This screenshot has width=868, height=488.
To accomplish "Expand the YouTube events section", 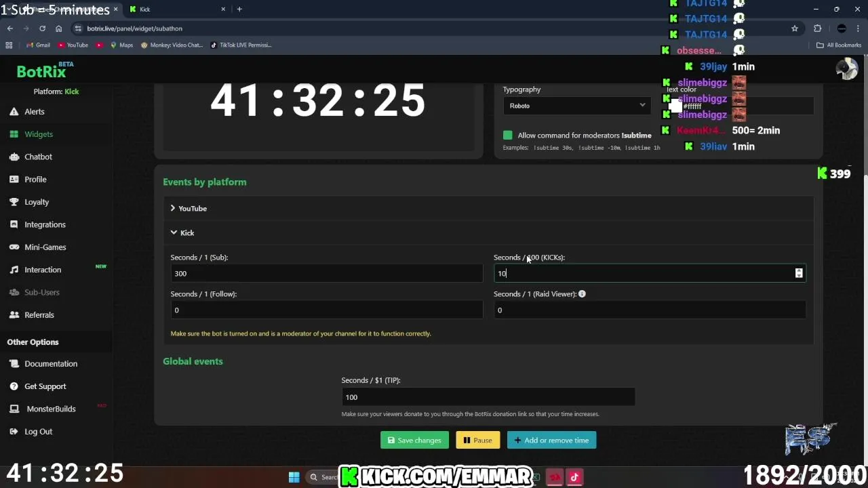I will [x=488, y=209].
